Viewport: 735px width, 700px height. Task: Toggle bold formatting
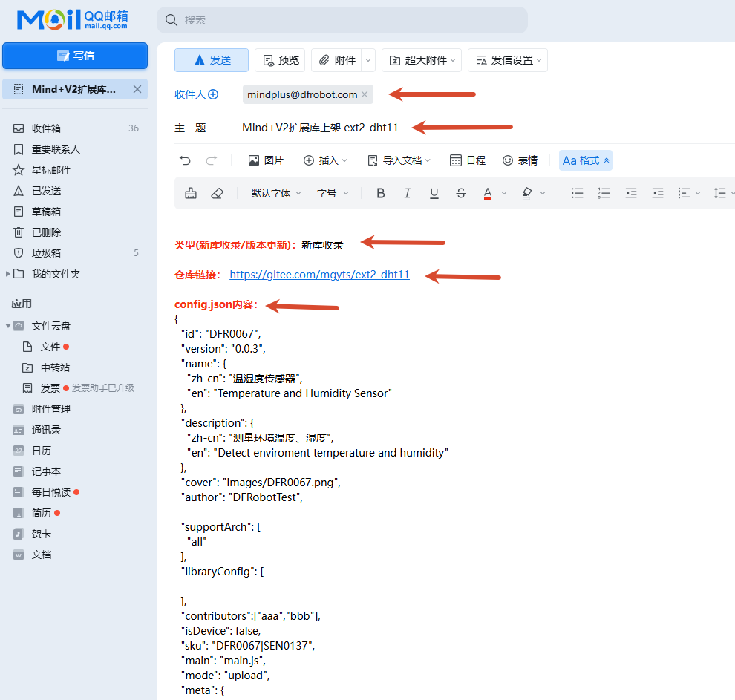381,193
